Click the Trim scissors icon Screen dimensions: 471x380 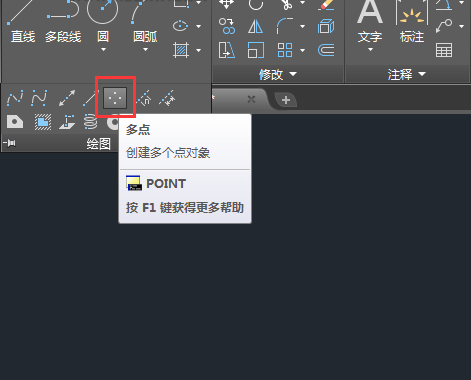(x=287, y=5)
